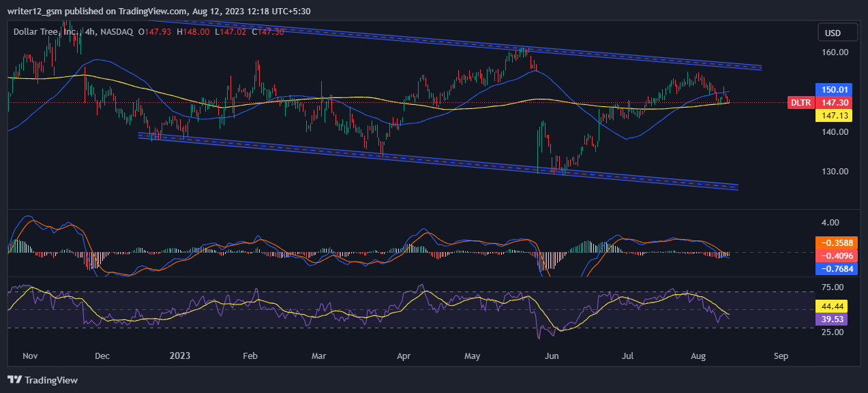This screenshot has width=868, height=393.
Task: Click the TradingView logo
Action: coord(42,380)
